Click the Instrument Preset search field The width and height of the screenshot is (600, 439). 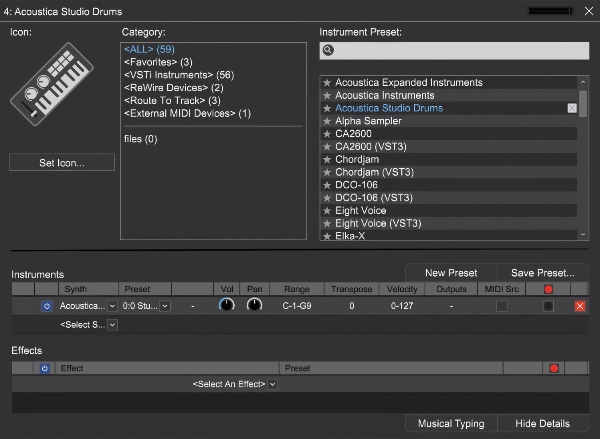coord(454,51)
